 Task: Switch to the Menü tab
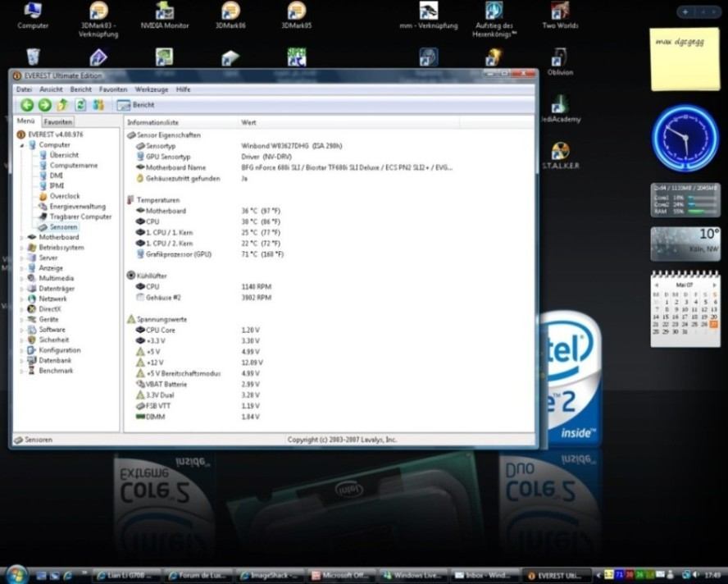(x=26, y=121)
